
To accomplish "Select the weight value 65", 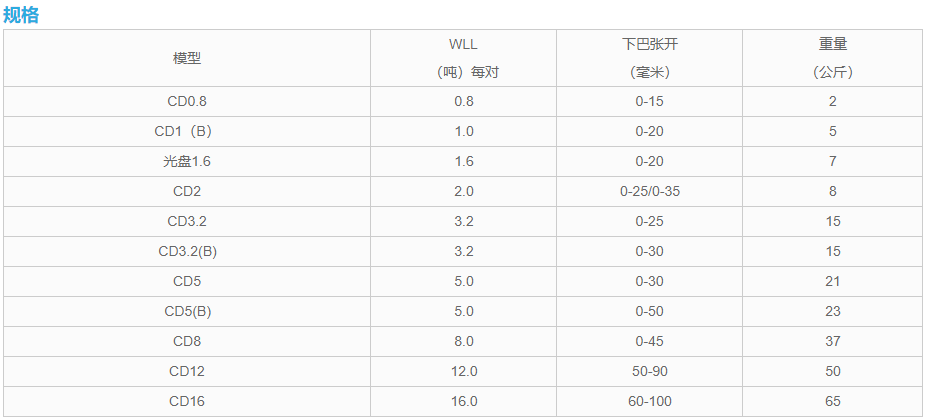I will click(x=833, y=401).
